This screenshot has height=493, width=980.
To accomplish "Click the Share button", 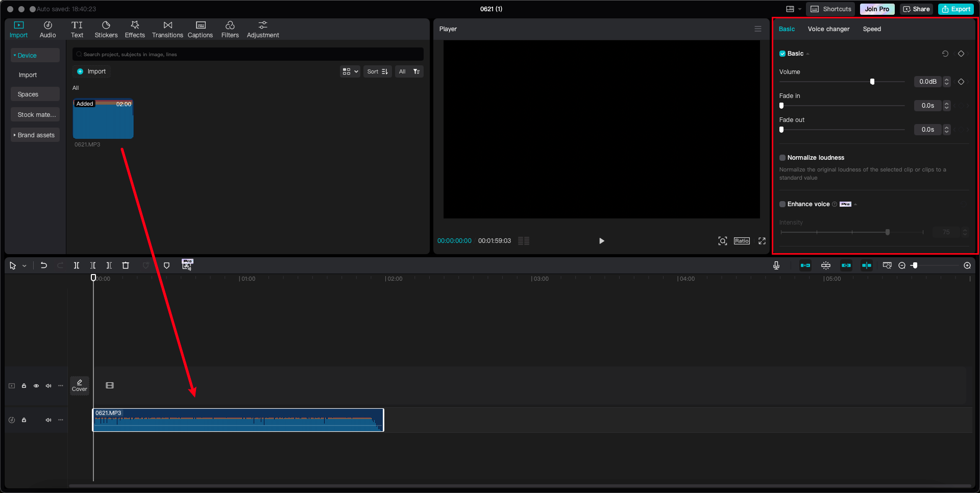I will [x=917, y=9].
